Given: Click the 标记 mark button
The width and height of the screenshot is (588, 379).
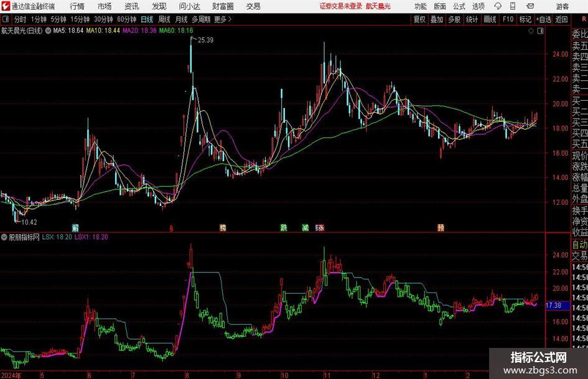Looking at the screenshot, I should click(525, 19).
